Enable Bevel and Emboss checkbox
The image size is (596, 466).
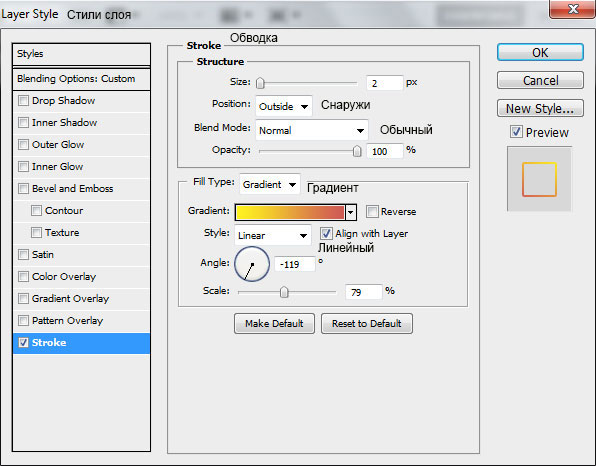[x=24, y=189]
